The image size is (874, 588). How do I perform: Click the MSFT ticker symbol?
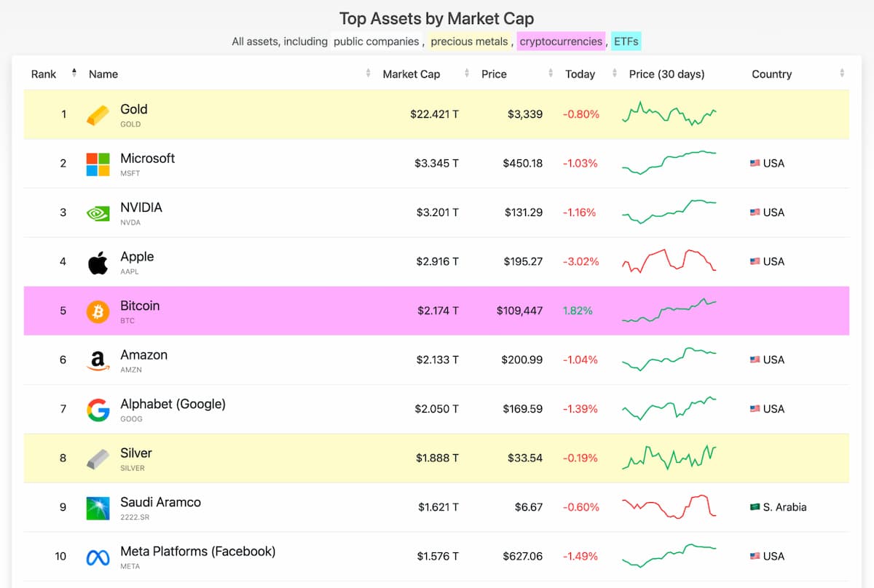pos(130,173)
